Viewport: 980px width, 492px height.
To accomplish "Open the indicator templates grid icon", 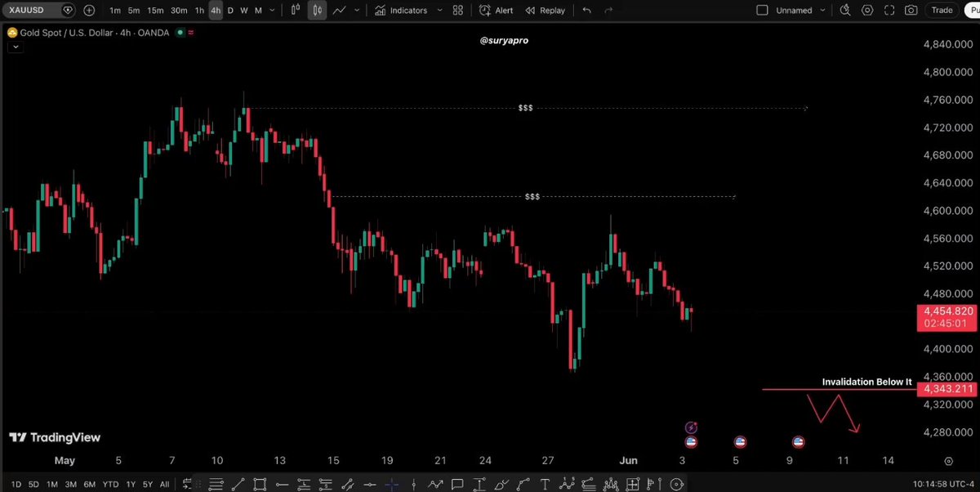I will pyautogui.click(x=458, y=11).
